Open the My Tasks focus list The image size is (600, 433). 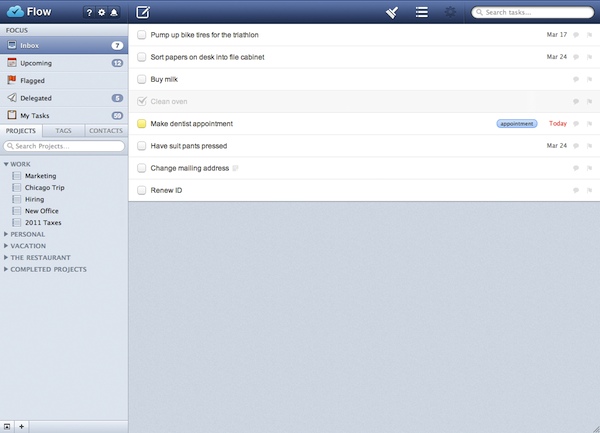pyautogui.click(x=64, y=116)
